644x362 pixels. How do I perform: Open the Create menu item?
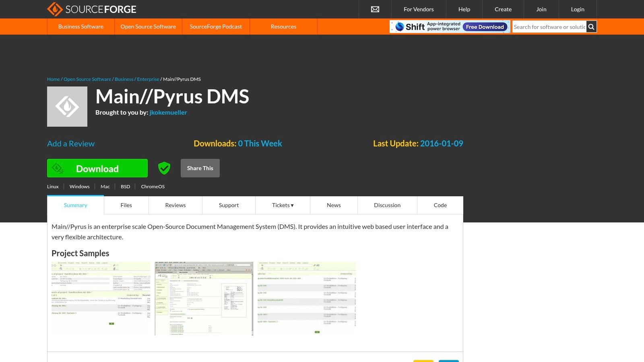(503, 9)
